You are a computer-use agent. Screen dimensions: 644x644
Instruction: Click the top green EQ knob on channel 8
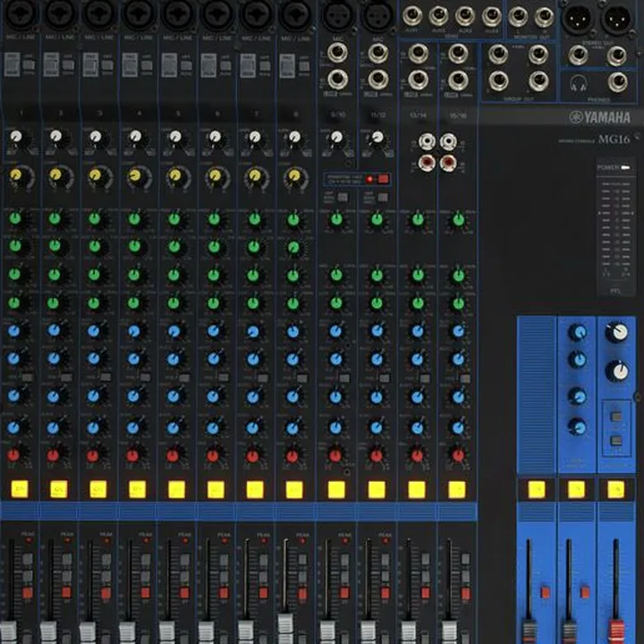coord(293,220)
